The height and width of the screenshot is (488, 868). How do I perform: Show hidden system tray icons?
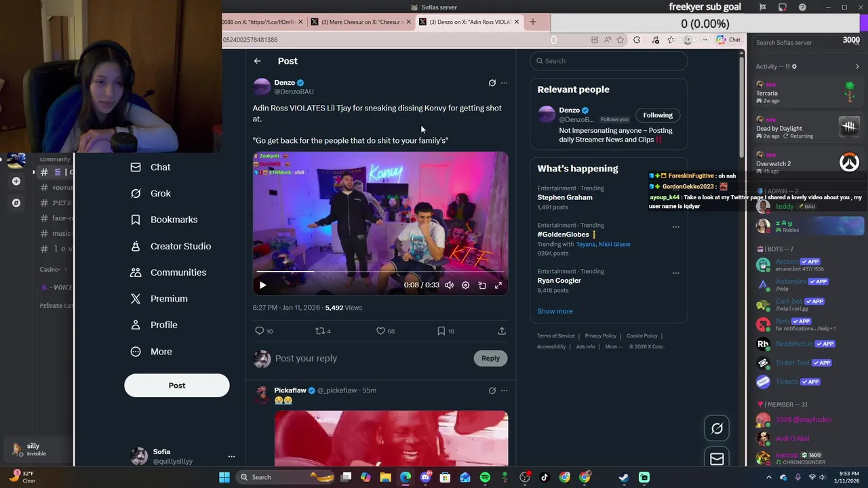click(768, 477)
